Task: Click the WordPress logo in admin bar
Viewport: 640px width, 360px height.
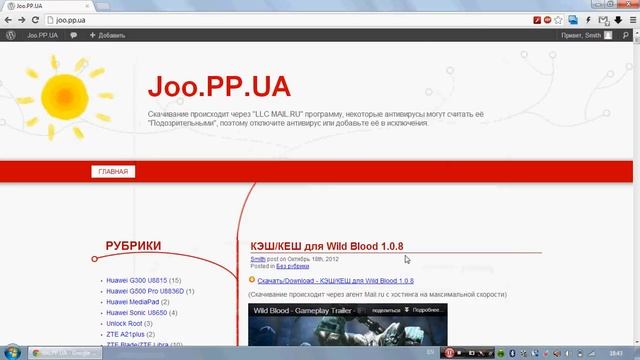Action: tap(11, 35)
